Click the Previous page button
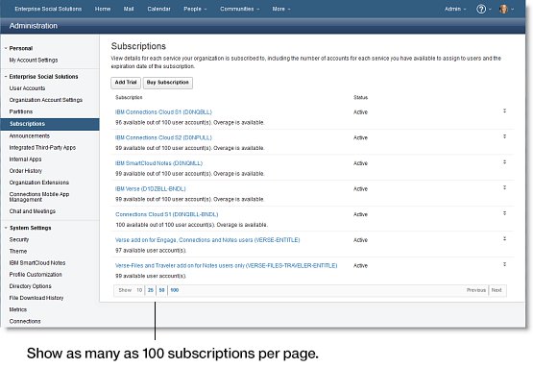The image size is (533, 392). (x=476, y=290)
